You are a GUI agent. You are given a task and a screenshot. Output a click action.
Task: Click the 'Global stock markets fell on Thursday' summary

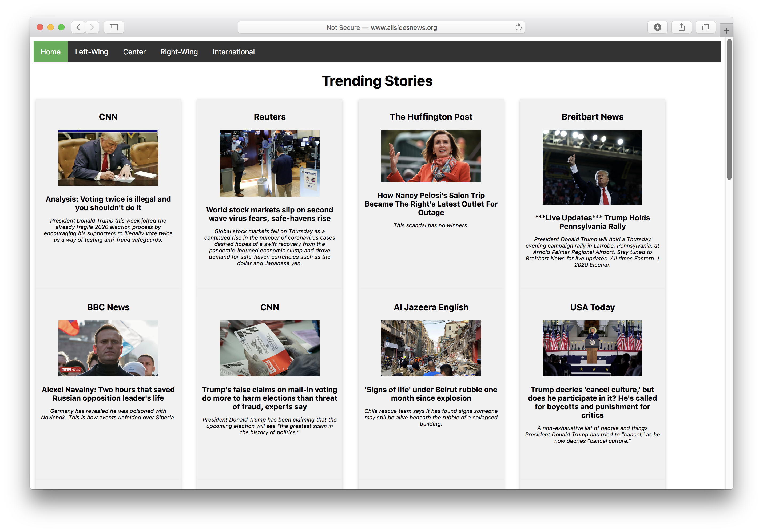point(269,247)
